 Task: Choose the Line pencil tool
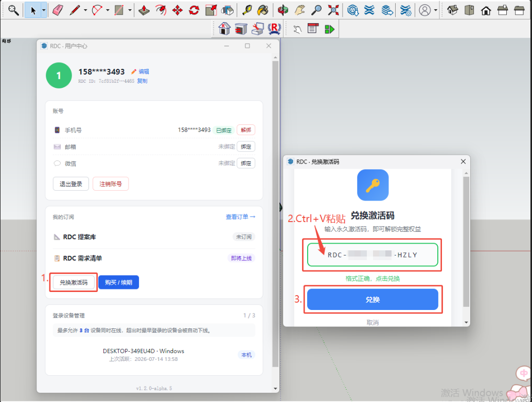pyautogui.click(x=75, y=10)
